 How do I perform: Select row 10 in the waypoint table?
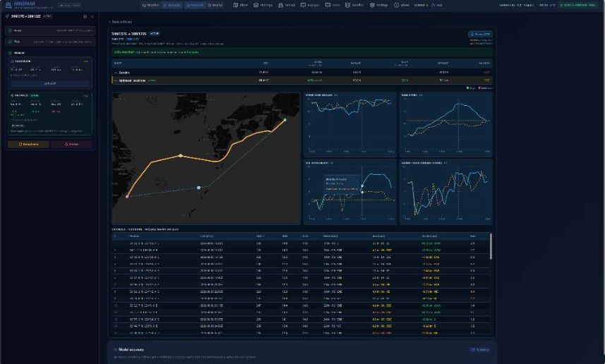coord(301,305)
